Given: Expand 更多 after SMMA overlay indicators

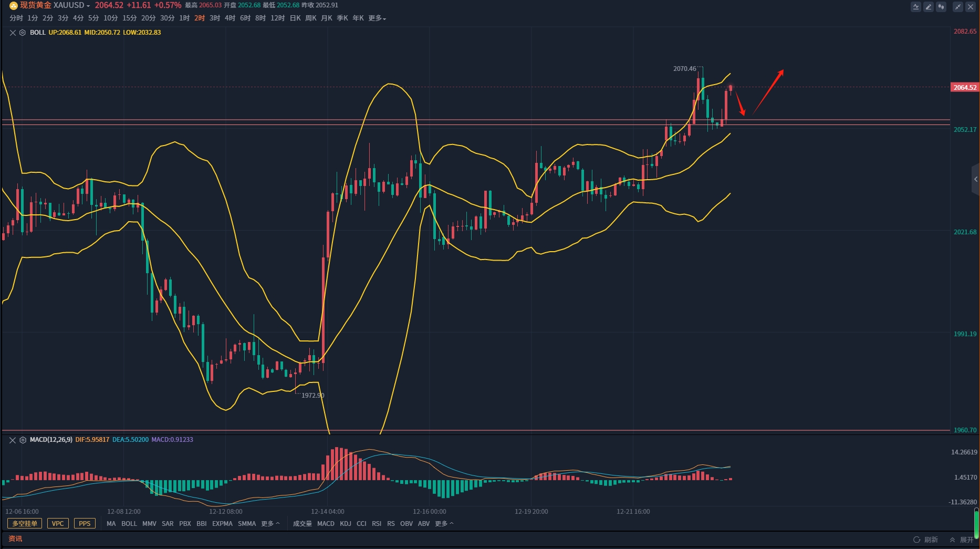Looking at the screenshot, I should pos(270,524).
